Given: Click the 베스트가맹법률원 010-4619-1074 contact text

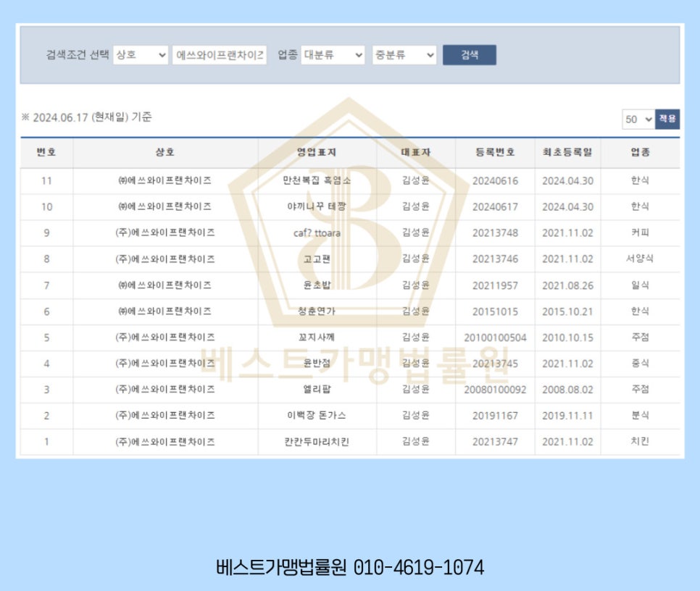Looking at the screenshot, I should point(350,567).
